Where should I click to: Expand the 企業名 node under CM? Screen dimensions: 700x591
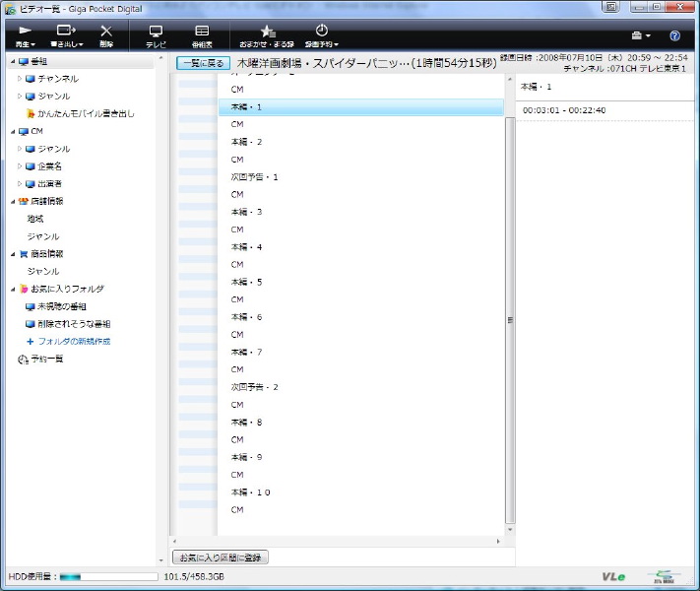20,166
